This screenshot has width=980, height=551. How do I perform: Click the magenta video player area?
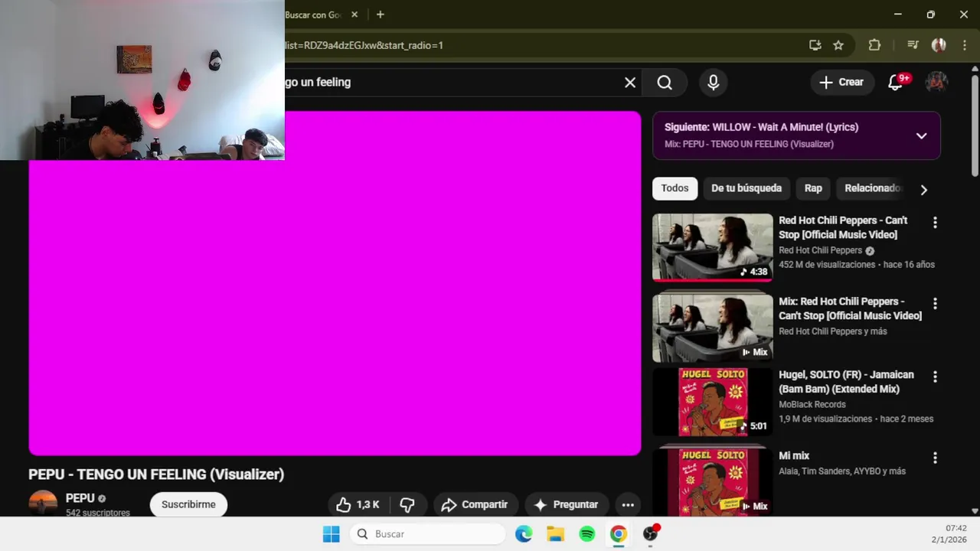pos(335,283)
